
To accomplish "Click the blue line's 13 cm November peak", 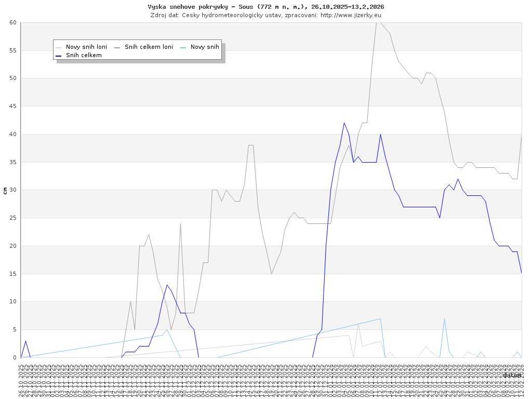I will click(x=167, y=285).
